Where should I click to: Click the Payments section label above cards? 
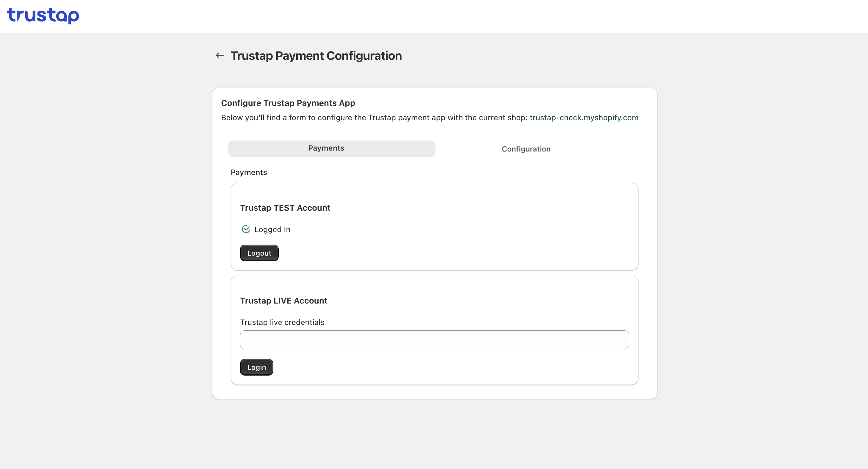249,172
